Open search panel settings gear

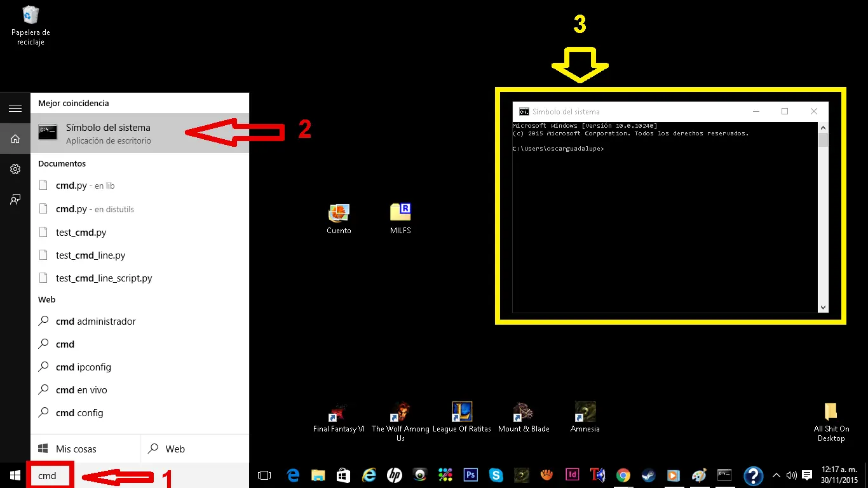15,169
